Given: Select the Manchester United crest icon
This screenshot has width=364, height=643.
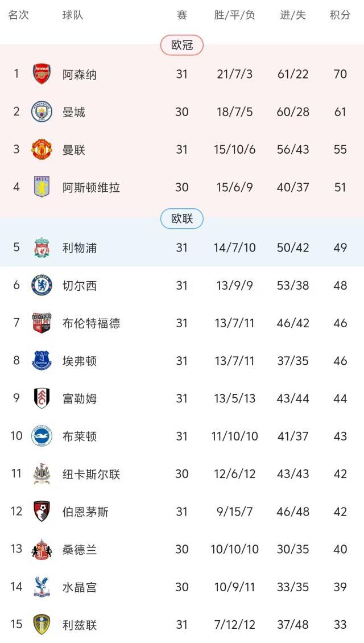Looking at the screenshot, I should [42, 150].
